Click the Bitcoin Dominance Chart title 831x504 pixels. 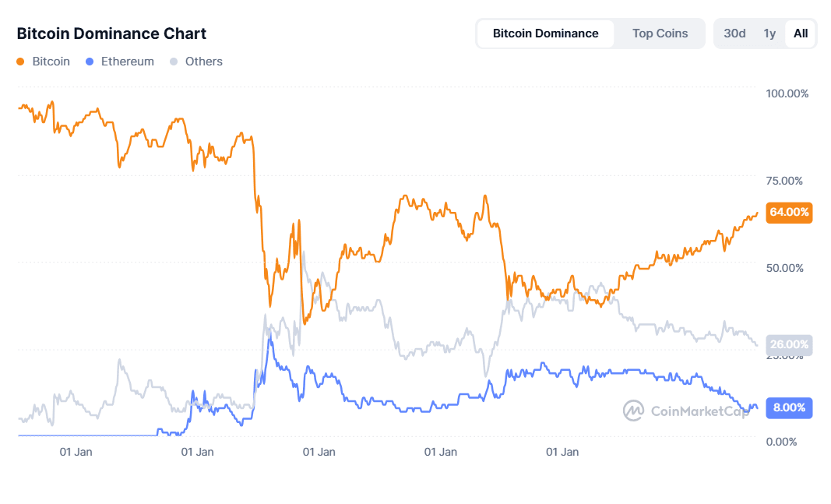[111, 33]
